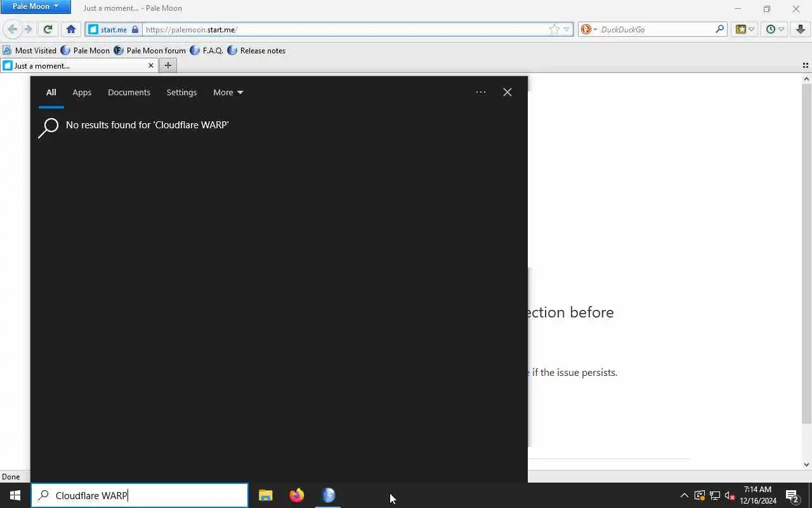Image resolution: width=812 pixels, height=508 pixels.
Task: Close the 'Just a moment...' tab
Action: pos(151,65)
